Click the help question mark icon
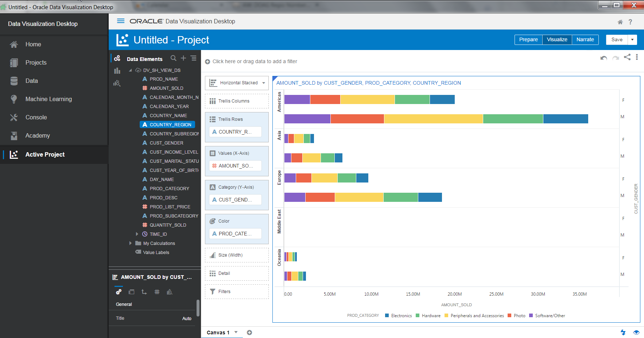 (x=630, y=22)
